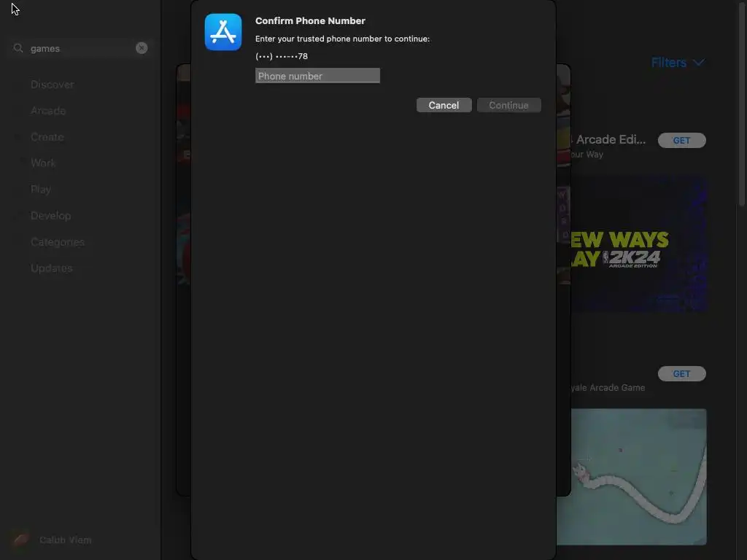
Task: Open Updates in the sidebar
Action: point(52,268)
